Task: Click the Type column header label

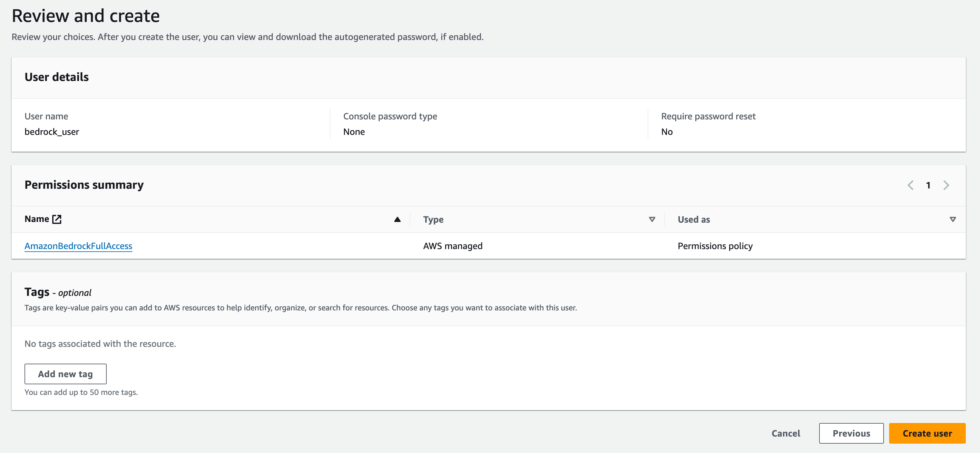Action: click(x=433, y=219)
